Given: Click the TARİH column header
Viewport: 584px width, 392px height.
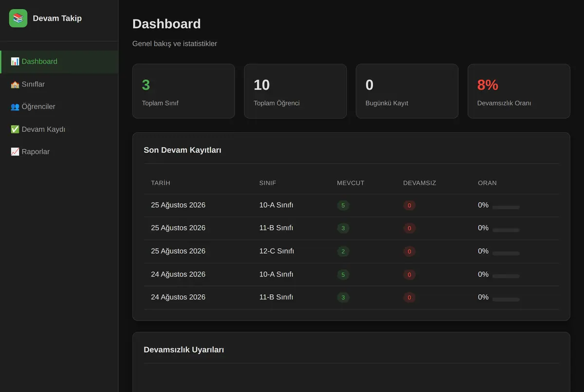Looking at the screenshot, I should (x=161, y=183).
